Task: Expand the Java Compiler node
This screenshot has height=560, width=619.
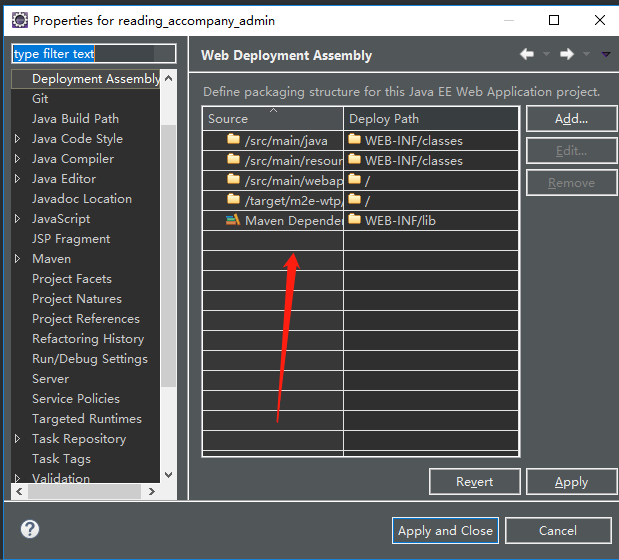Action: [17, 159]
